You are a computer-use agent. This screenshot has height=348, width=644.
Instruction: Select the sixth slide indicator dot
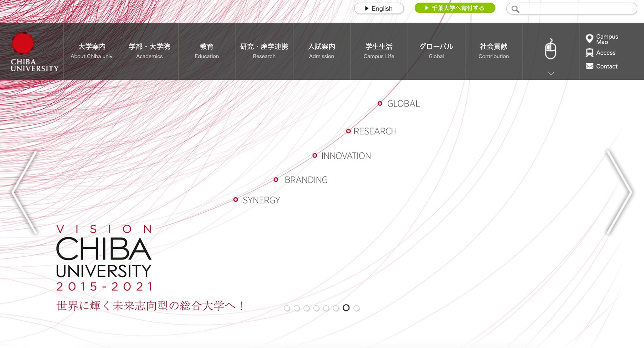(x=336, y=308)
